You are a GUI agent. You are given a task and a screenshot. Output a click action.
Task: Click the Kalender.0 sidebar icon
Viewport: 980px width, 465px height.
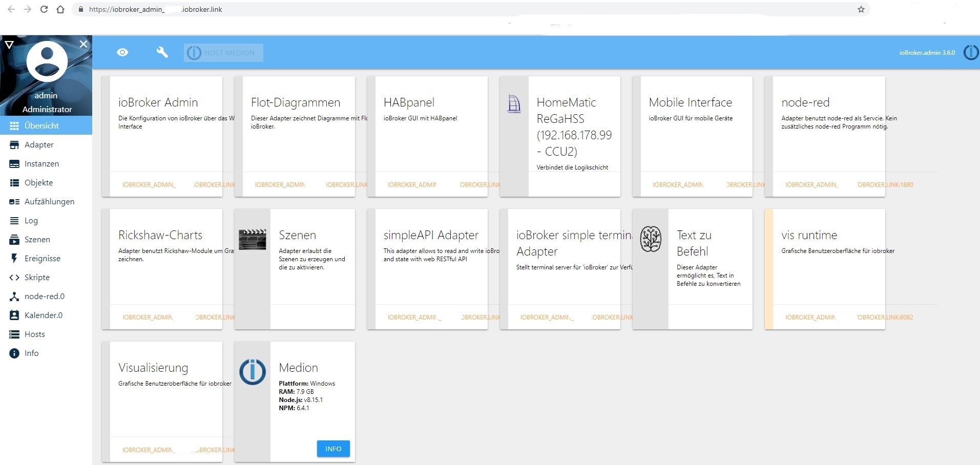[x=14, y=315]
